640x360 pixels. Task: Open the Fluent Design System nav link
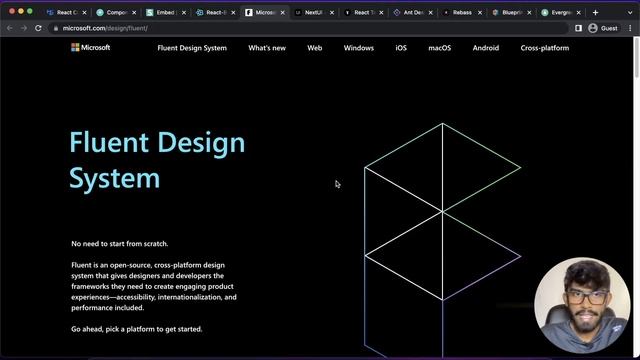192,48
